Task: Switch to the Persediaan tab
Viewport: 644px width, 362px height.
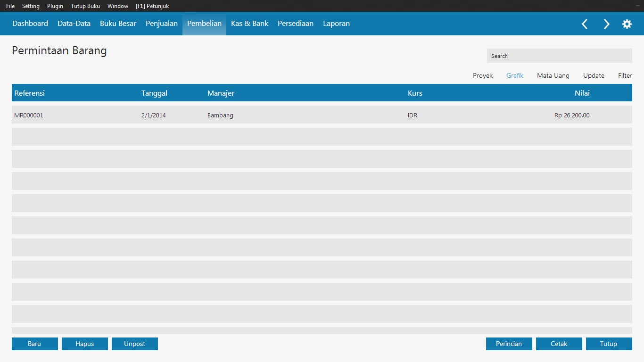Action: tap(296, 24)
